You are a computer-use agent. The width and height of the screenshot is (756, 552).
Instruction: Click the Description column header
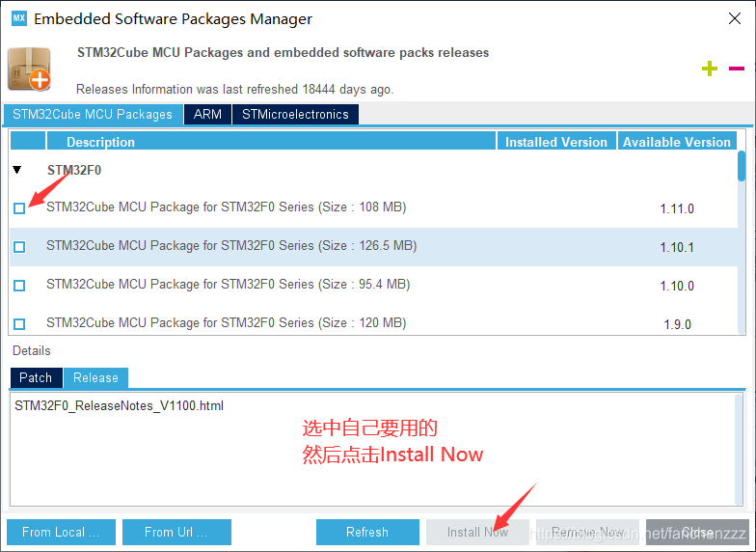tap(271, 141)
